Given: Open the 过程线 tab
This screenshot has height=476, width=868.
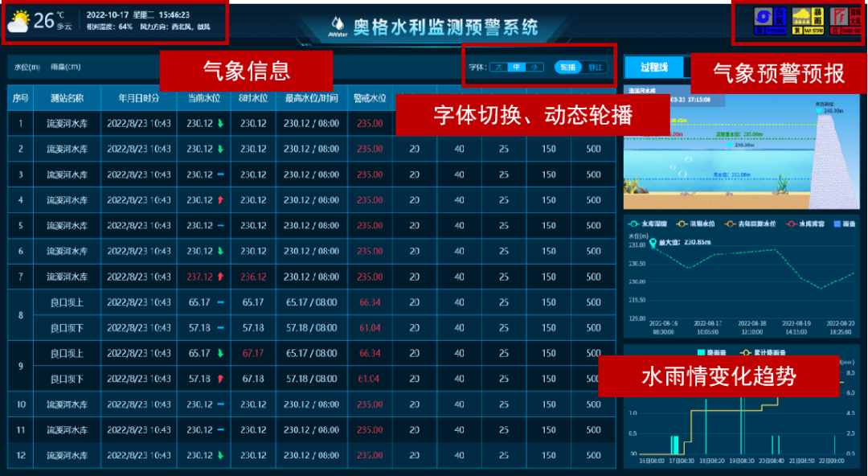Looking at the screenshot, I should pos(654,67).
